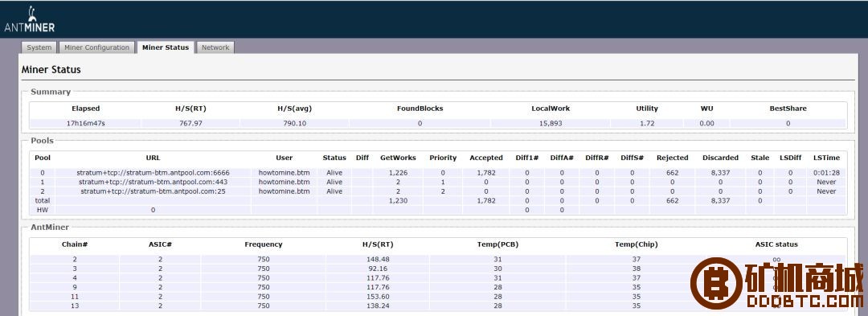Switch to Miner Configuration tab
This screenshot has width=868, height=316.
point(97,47)
